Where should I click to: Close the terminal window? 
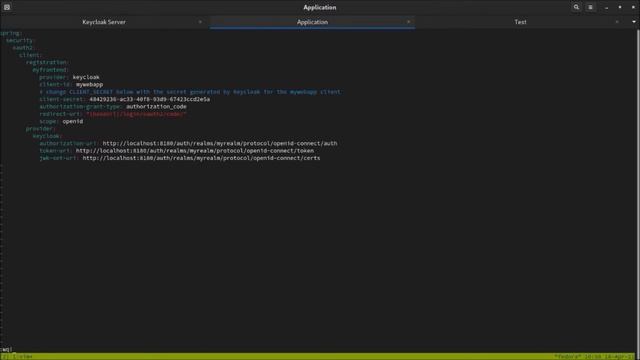pos(633,7)
